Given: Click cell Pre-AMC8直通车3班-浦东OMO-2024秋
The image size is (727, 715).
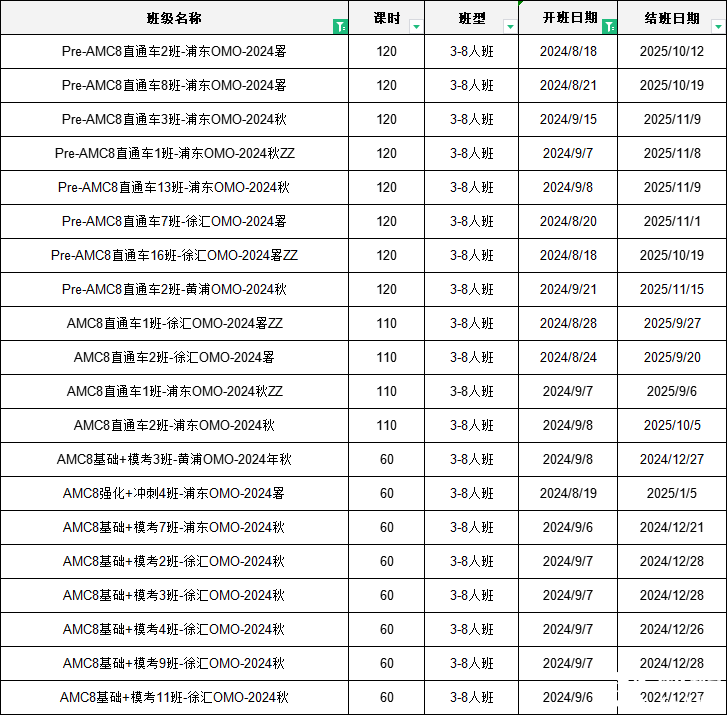Looking at the screenshot, I should click(174, 119).
